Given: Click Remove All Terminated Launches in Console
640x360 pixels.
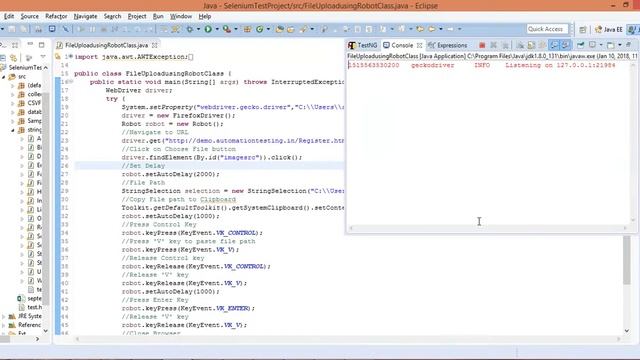Looking at the screenshot, I should point(505,45).
